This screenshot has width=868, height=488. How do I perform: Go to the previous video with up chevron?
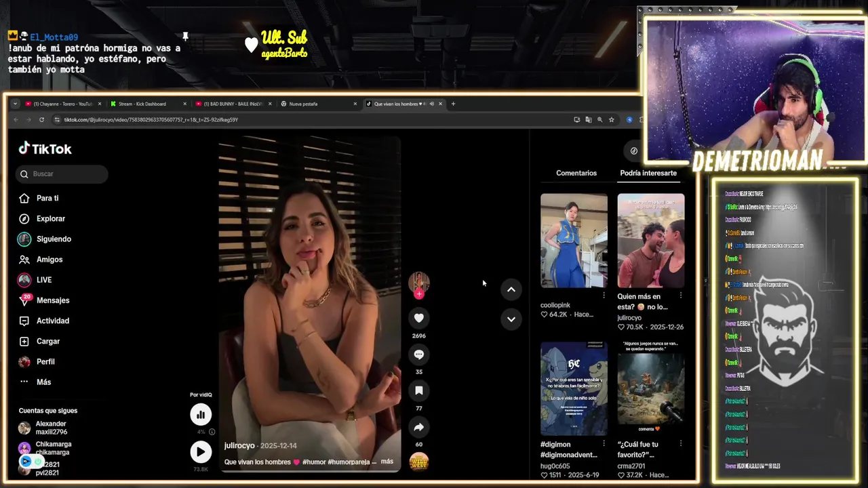(x=511, y=289)
